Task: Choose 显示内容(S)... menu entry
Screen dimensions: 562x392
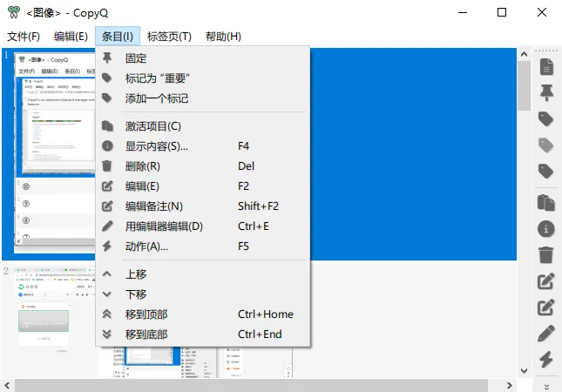Action: 203,146
